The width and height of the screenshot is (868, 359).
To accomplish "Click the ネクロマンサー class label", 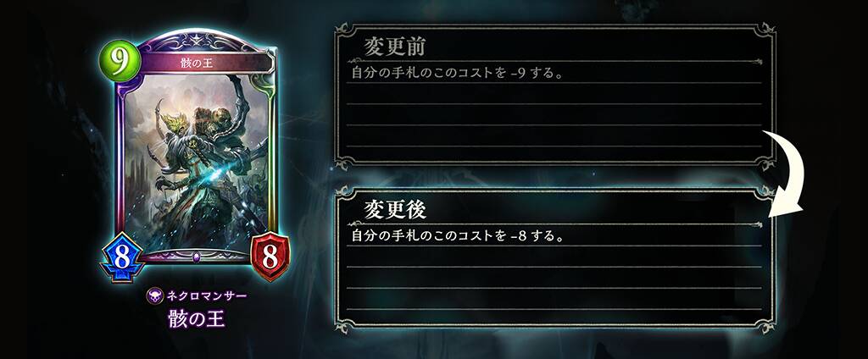I will [x=206, y=295].
